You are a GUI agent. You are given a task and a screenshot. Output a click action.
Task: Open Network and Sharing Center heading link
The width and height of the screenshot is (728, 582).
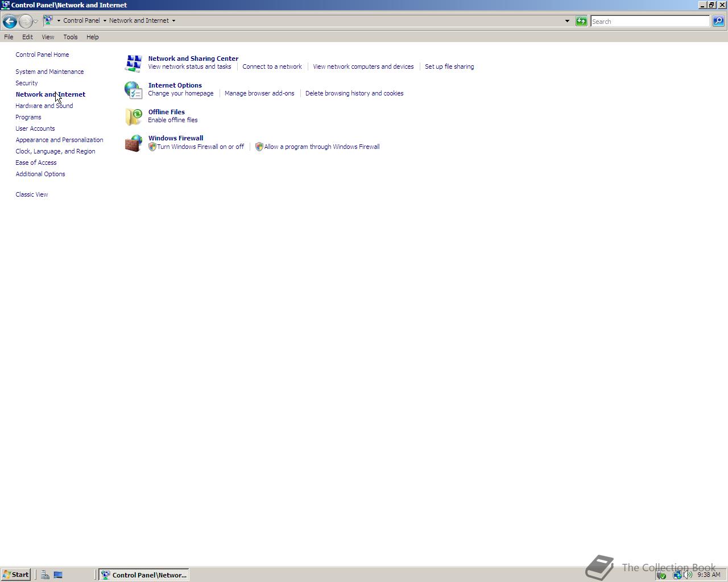pyautogui.click(x=193, y=59)
